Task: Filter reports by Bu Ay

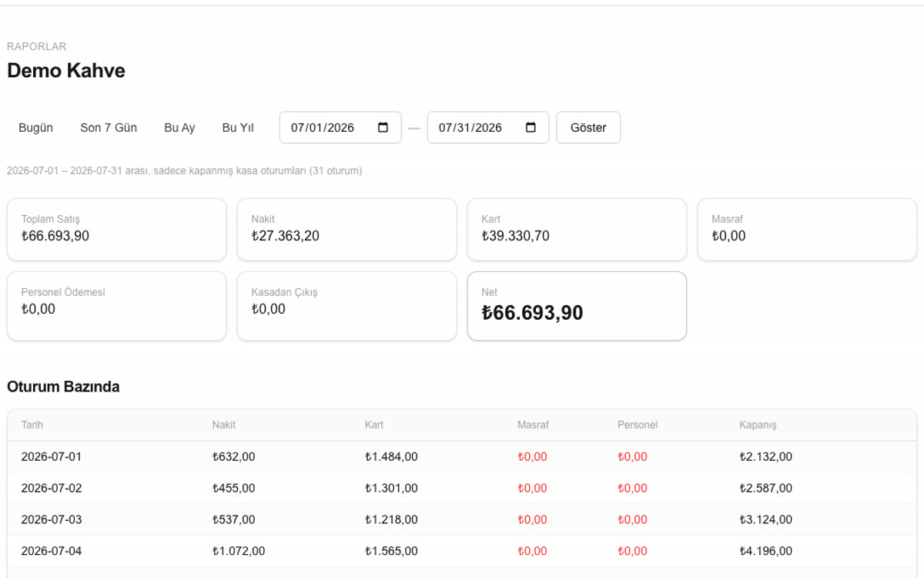Action: (179, 128)
